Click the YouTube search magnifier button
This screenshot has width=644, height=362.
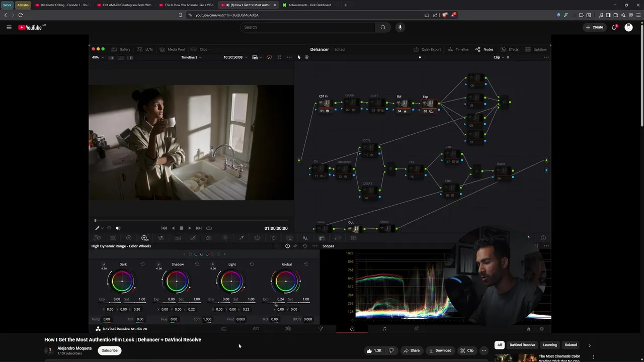tap(383, 27)
